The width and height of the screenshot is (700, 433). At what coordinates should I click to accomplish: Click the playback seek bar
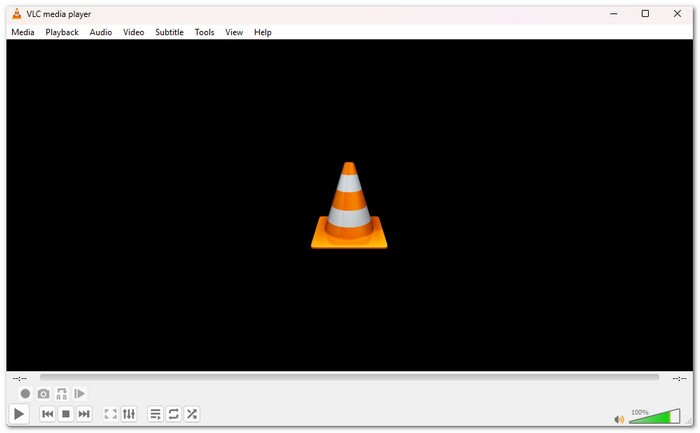click(350, 377)
